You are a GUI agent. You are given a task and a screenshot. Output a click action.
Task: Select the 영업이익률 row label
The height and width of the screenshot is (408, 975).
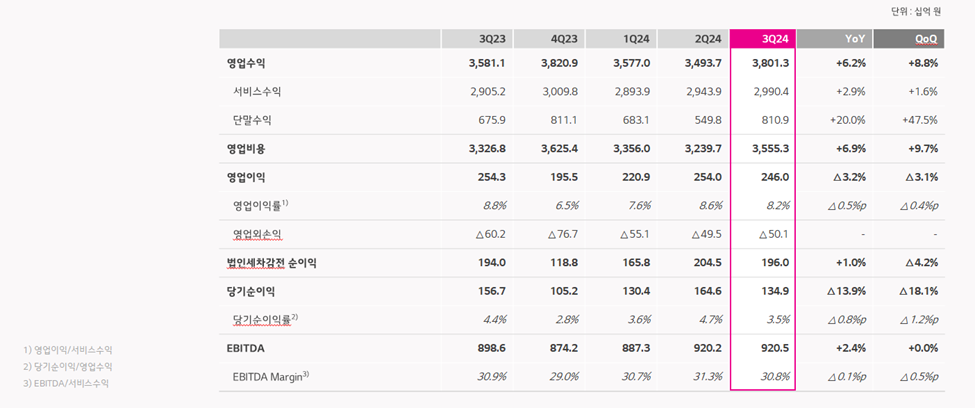pos(260,206)
